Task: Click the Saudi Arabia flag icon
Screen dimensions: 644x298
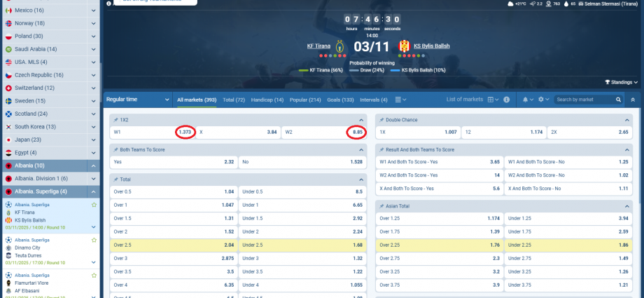Action: click(8, 49)
